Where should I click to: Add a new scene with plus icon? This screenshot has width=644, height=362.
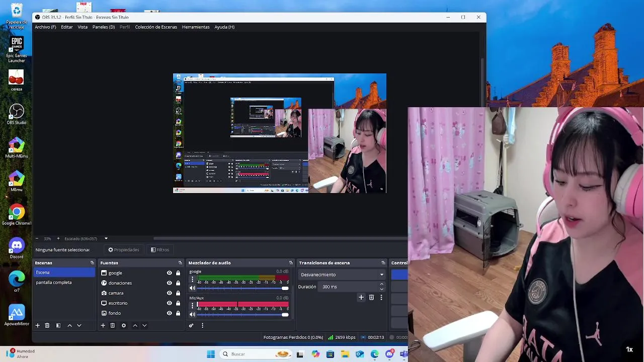37,325
